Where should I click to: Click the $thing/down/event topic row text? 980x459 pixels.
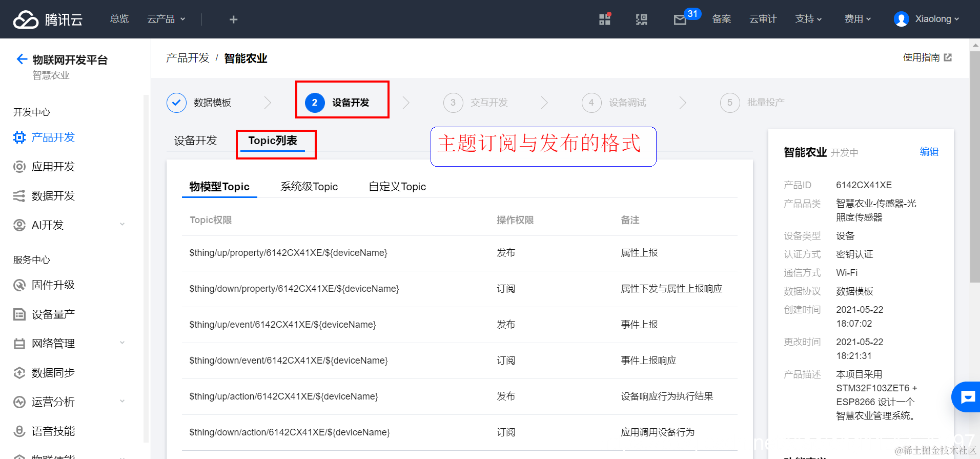[289, 361]
